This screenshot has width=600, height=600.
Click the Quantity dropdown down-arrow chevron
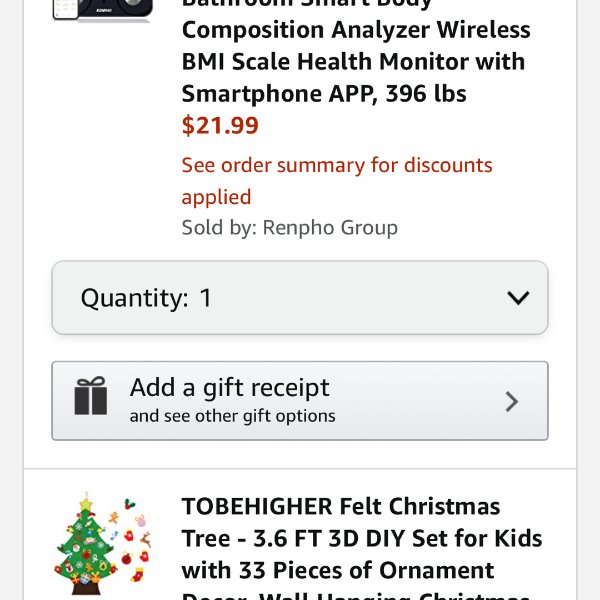click(x=518, y=298)
